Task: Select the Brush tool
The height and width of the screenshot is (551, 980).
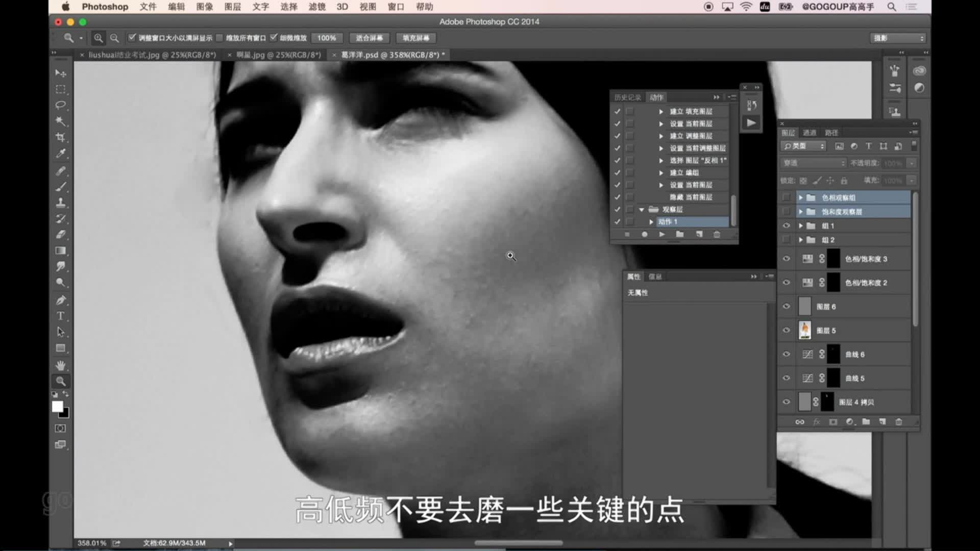Action: 61,186
